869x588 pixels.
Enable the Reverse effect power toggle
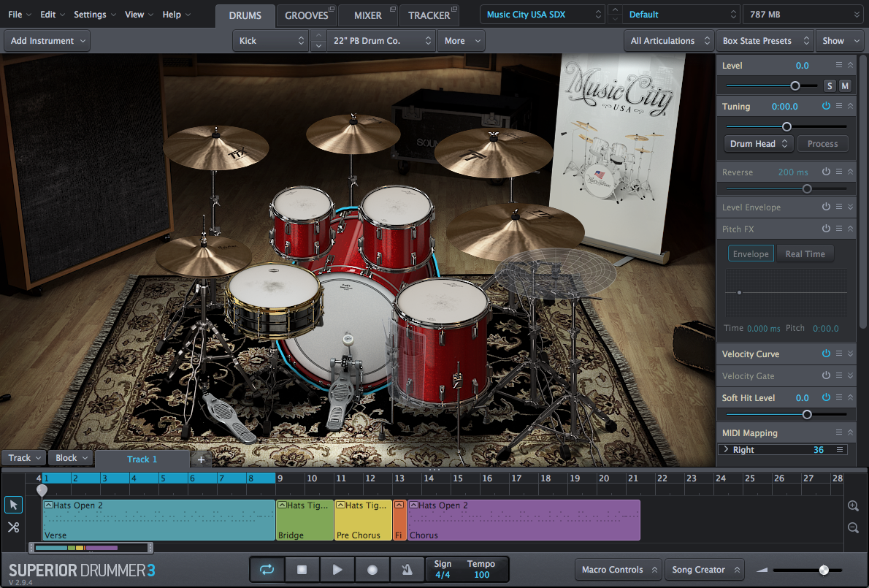pos(826,172)
